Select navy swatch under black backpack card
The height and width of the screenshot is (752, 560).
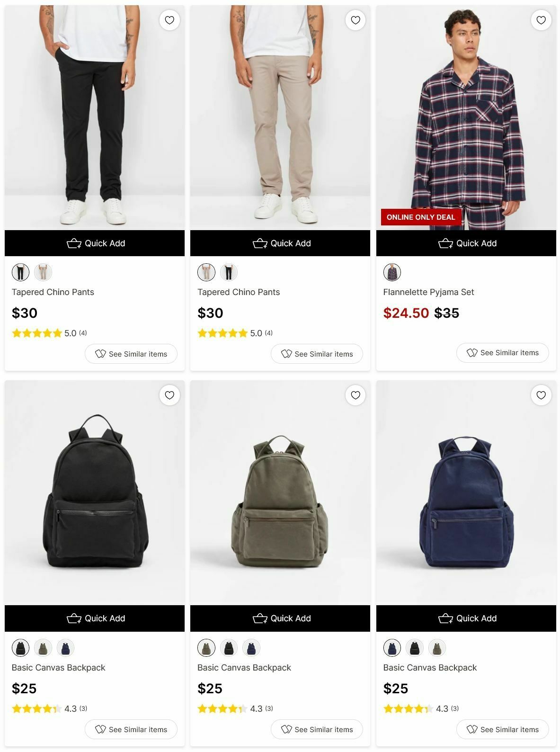(x=66, y=648)
